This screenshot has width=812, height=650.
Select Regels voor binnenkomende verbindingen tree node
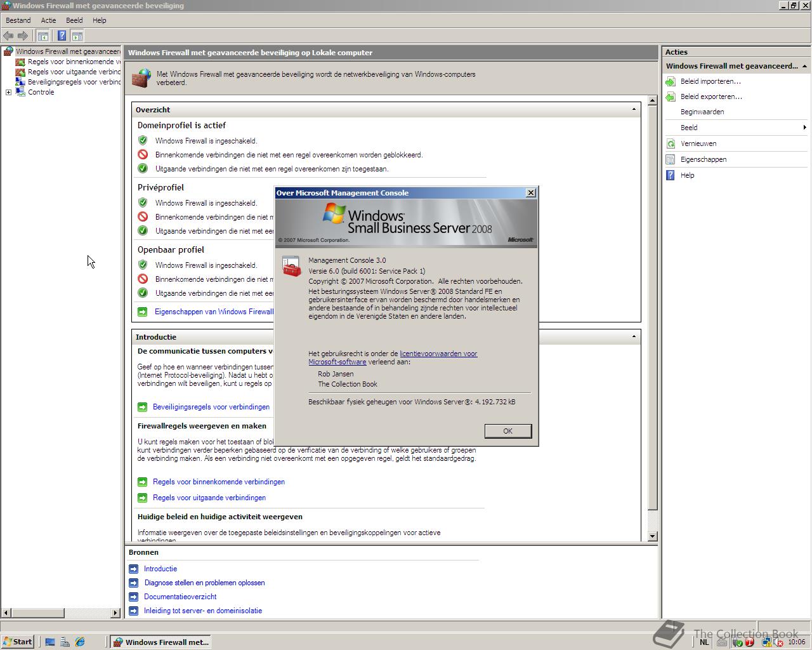(x=74, y=62)
